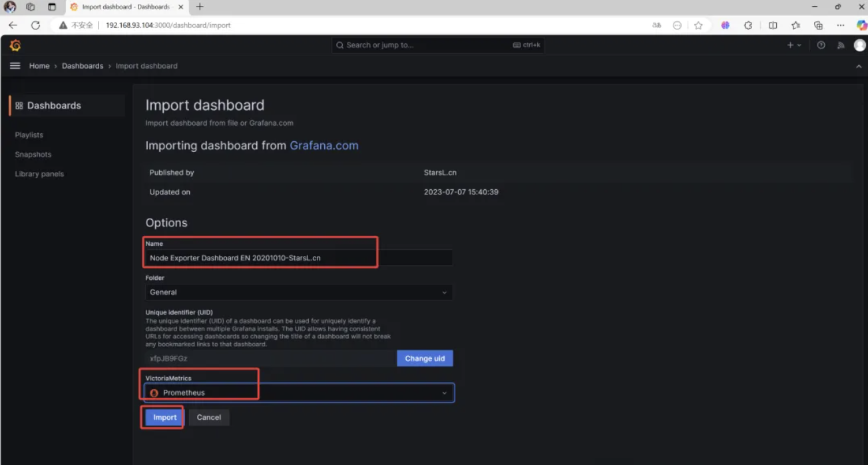Click the not-secure warning triangle
Viewport: 868px width, 465px height.
[x=63, y=25]
